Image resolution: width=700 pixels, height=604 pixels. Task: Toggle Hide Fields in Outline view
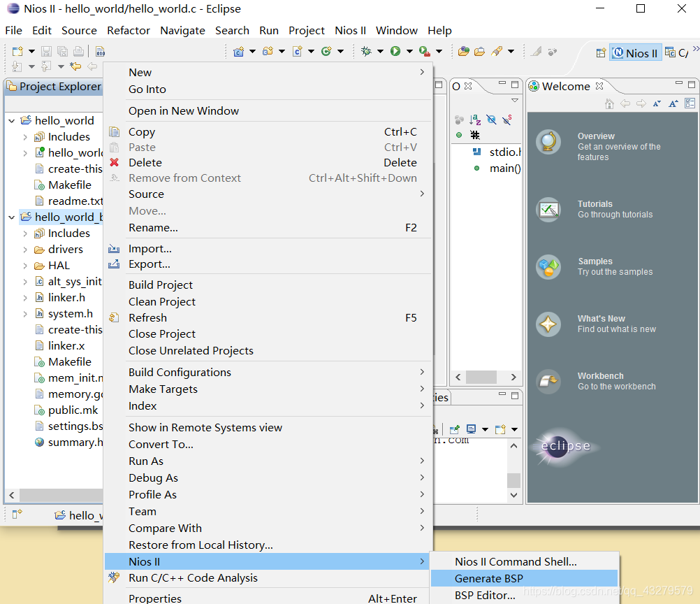click(491, 120)
